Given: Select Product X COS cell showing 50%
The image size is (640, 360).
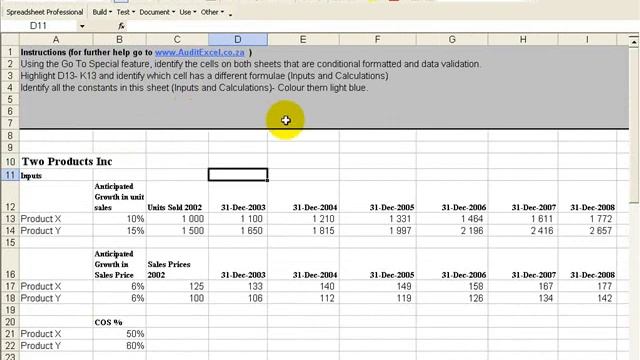Looking at the screenshot, I should (119, 334).
